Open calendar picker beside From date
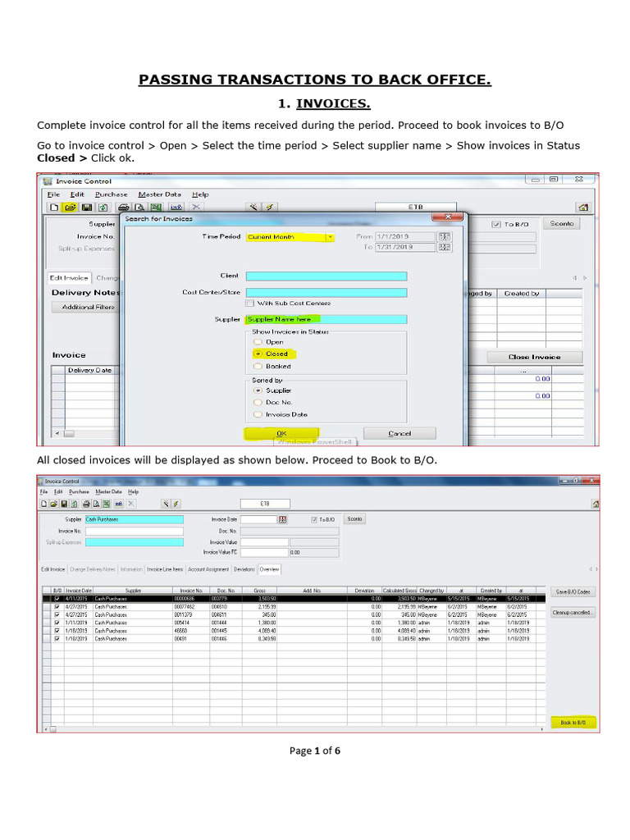Viewport: 630px width, 840px height. (444, 236)
